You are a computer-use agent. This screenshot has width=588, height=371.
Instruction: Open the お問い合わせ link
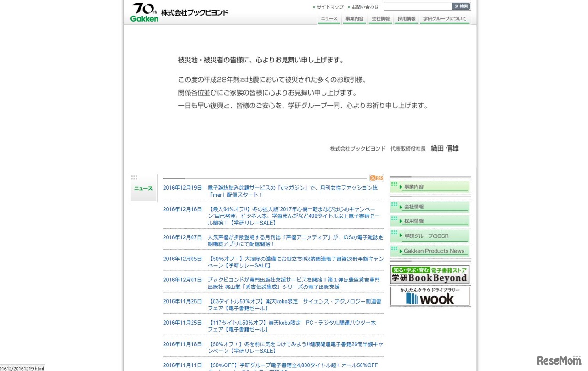[364, 7]
